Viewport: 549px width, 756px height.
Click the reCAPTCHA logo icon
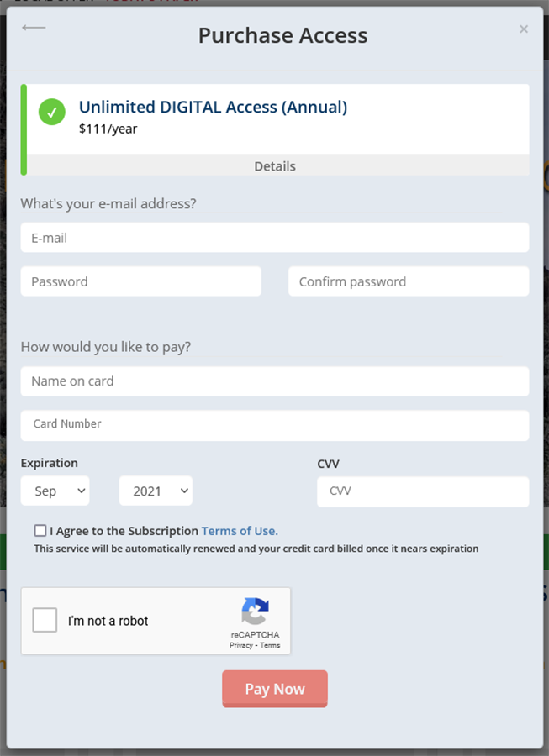[256, 612]
